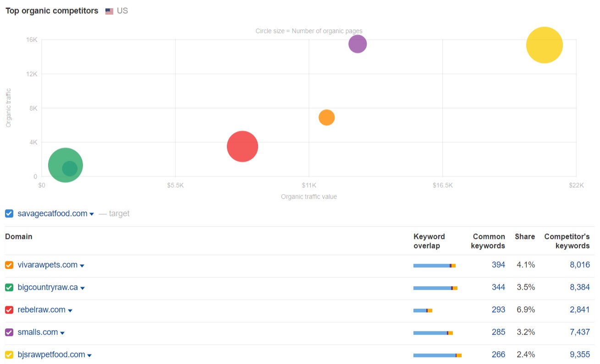
Task: Disable the rebelraw.com red checkbox
Action: pyautogui.click(x=9, y=310)
